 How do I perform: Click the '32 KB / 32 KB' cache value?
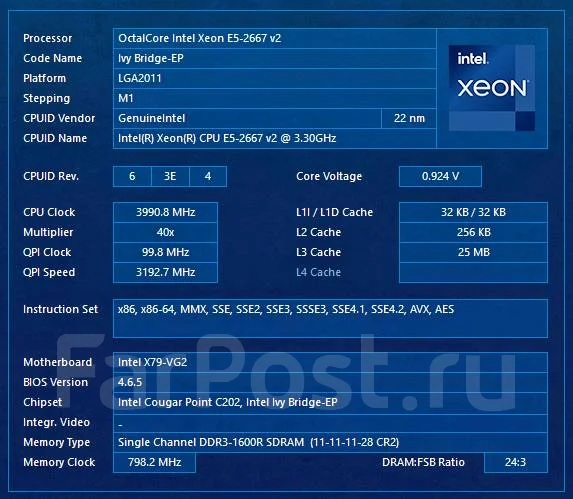[x=473, y=212]
